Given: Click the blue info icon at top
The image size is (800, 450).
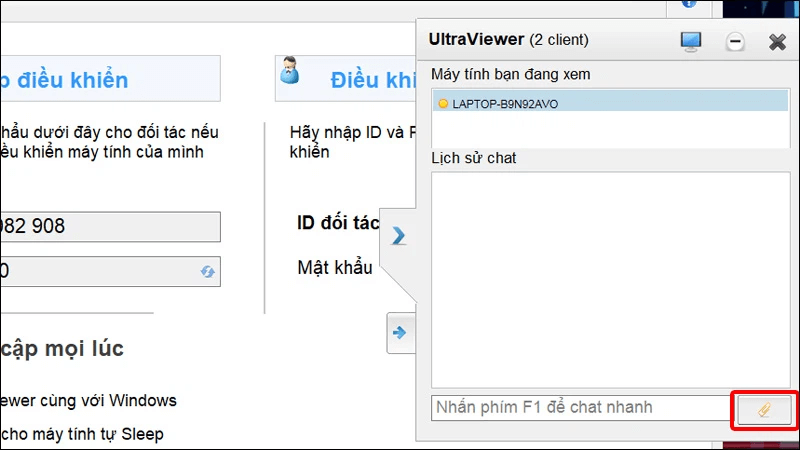Looking at the screenshot, I should [x=689, y=4].
